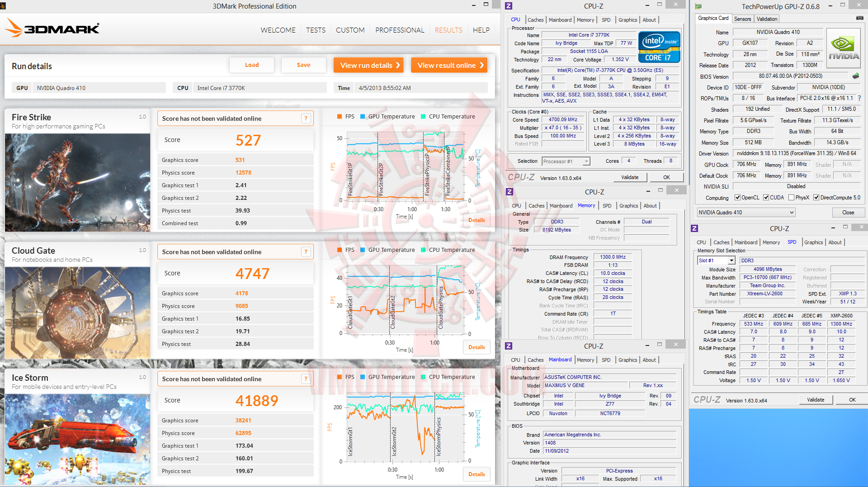Toggle the DirectCompute 5.0 checkbox
The height and width of the screenshot is (487, 868).
click(x=816, y=198)
